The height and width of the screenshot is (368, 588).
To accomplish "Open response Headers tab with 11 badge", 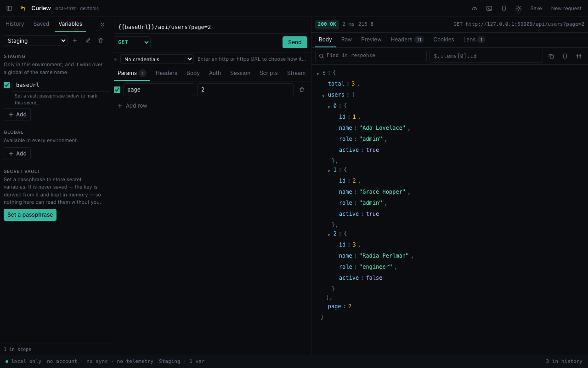I will (407, 40).
